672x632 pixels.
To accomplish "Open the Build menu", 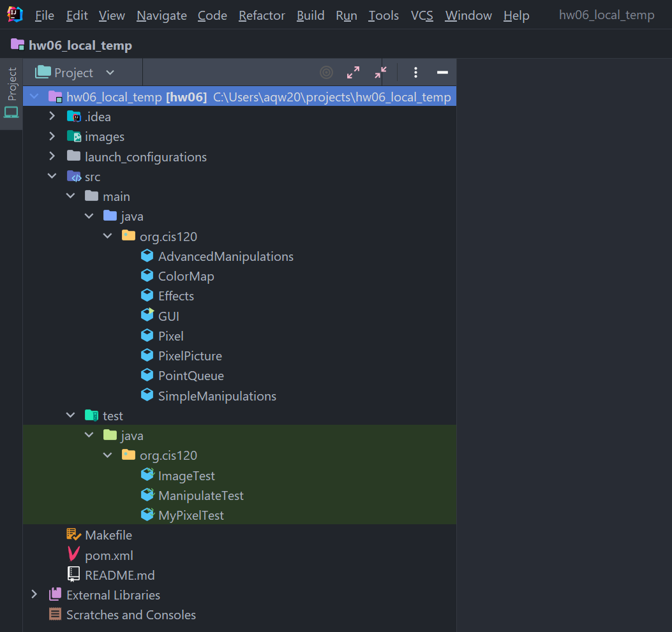I will 310,15.
